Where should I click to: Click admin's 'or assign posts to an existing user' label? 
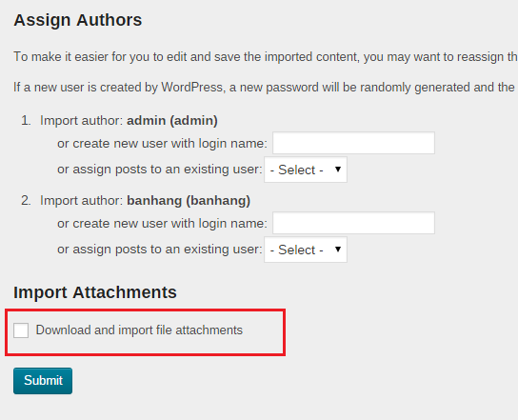pos(160,170)
